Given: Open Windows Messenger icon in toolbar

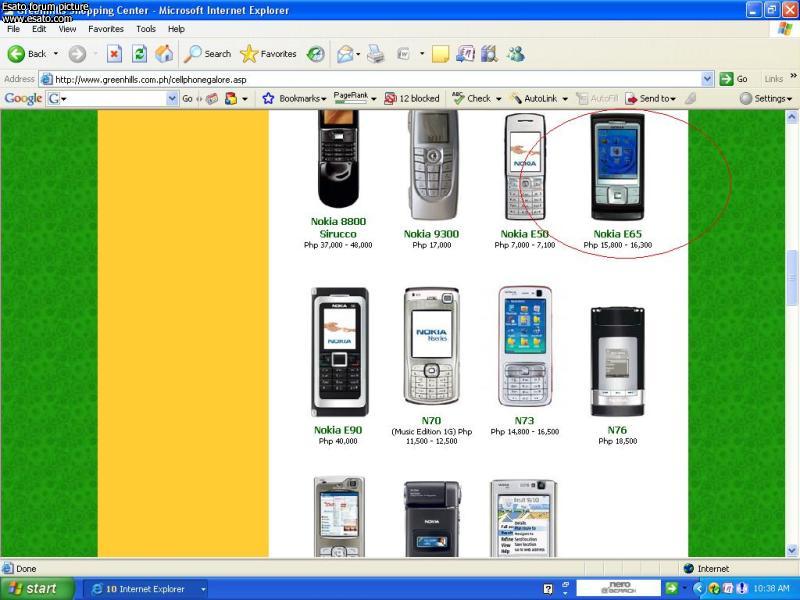Looking at the screenshot, I should (515, 54).
